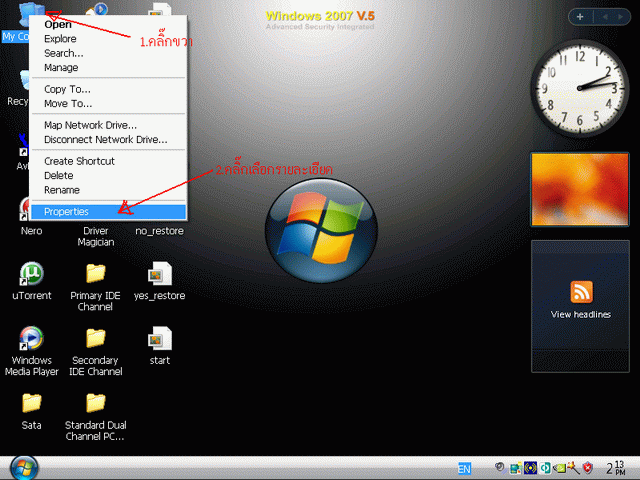This screenshot has height=480, width=640.
Task: Choose Manage from the context menu
Action: click(x=109, y=67)
